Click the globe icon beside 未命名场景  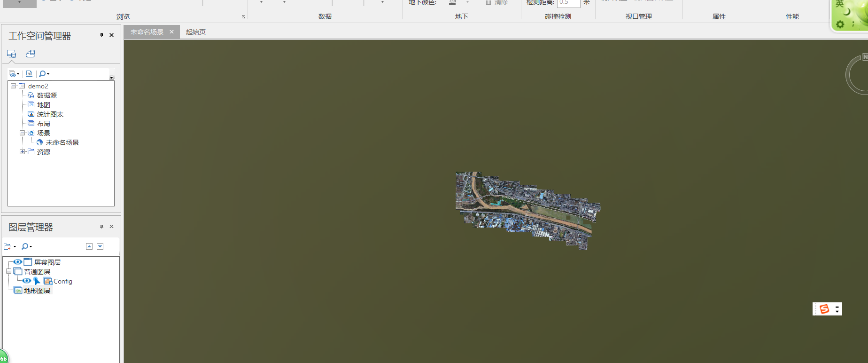click(x=40, y=142)
